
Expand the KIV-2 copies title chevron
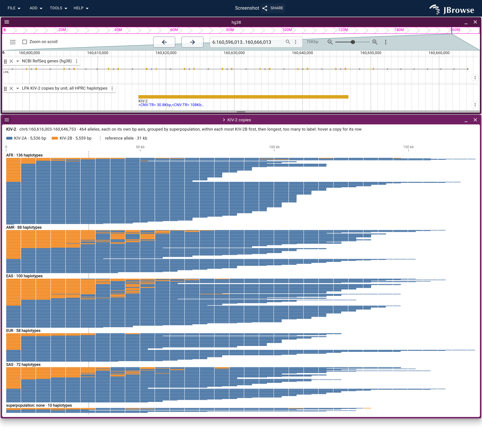pos(224,120)
